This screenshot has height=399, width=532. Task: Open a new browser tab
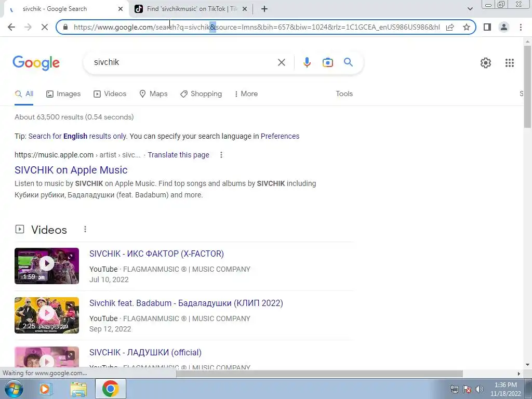264,9
